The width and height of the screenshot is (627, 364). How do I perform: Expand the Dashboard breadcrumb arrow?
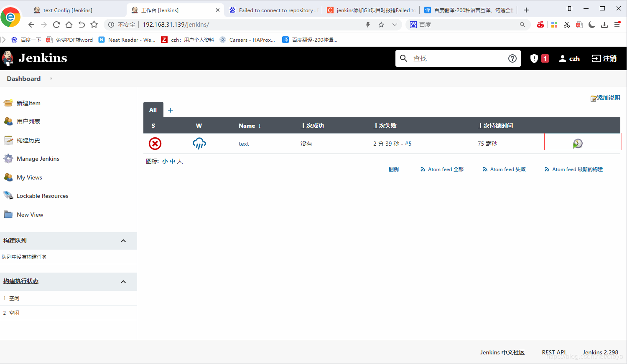tap(51, 78)
